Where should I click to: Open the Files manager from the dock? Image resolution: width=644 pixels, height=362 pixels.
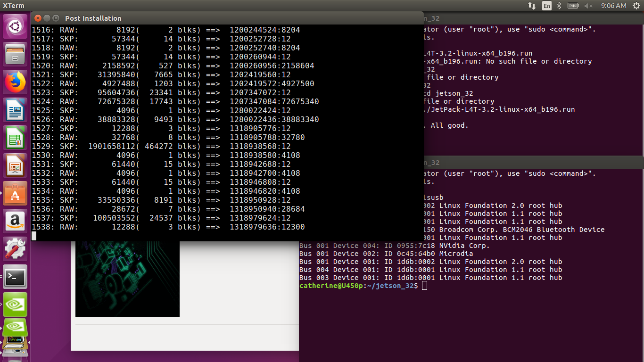coord(16,54)
